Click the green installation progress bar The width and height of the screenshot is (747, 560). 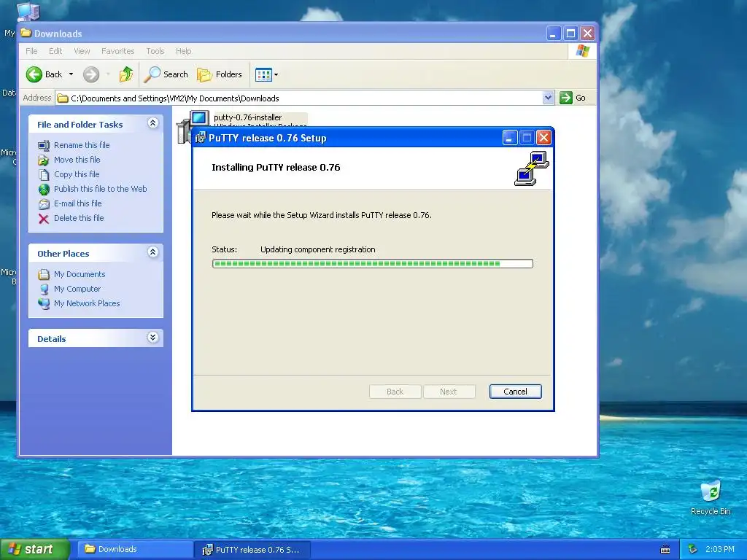[x=373, y=263]
